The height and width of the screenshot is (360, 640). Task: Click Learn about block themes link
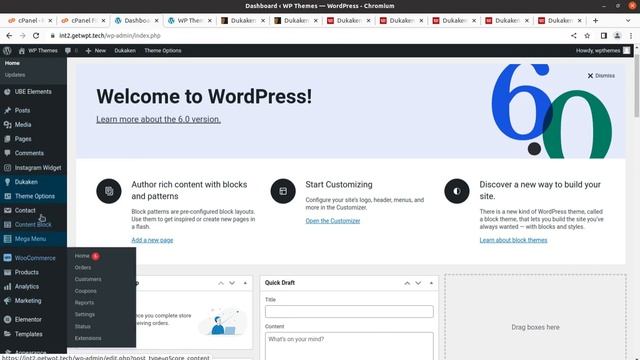pyautogui.click(x=513, y=240)
